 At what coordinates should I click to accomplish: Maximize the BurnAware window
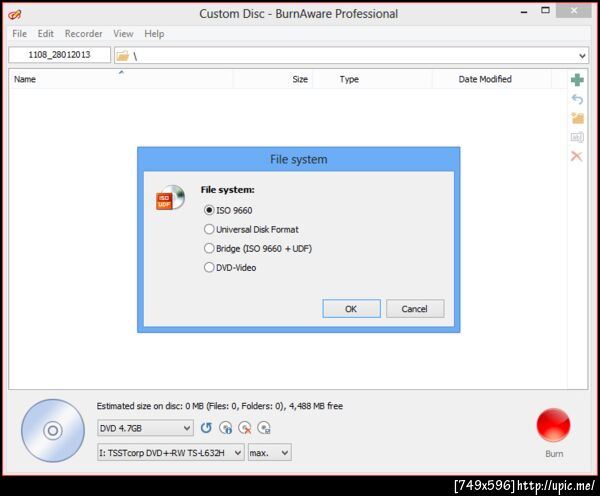545,11
